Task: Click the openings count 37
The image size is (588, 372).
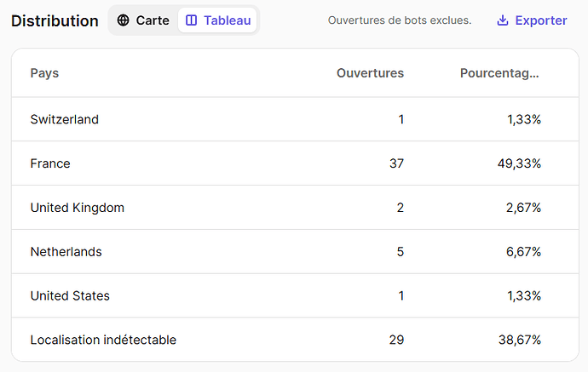Action: pos(396,163)
